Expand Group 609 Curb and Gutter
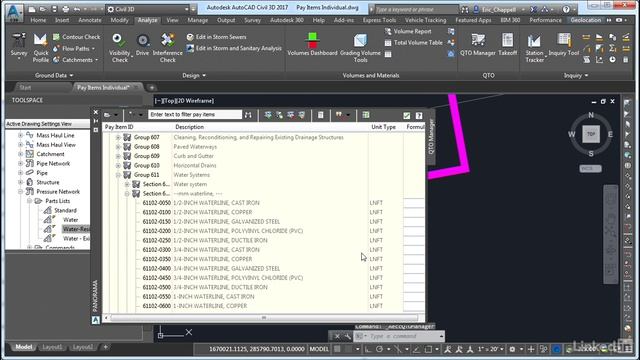Image resolution: width=640 pixels, height=360 pixels. (x=118, y=156)
